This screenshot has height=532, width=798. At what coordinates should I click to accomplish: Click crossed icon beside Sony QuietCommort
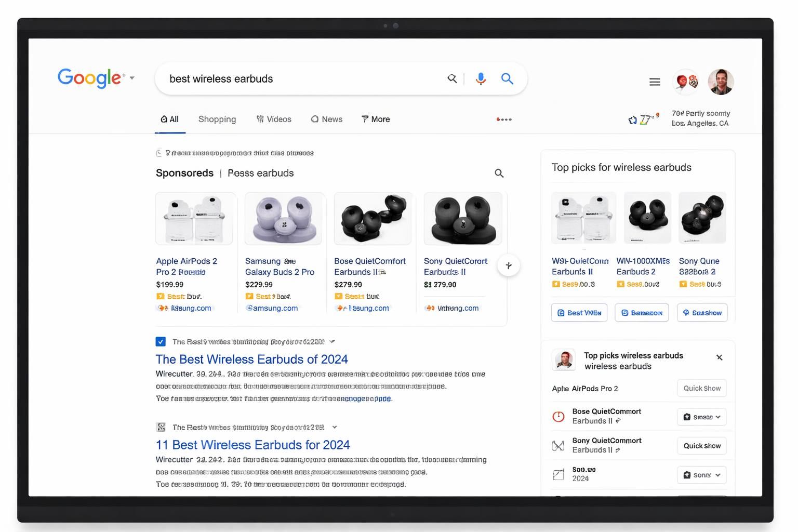tap(558, 446)
